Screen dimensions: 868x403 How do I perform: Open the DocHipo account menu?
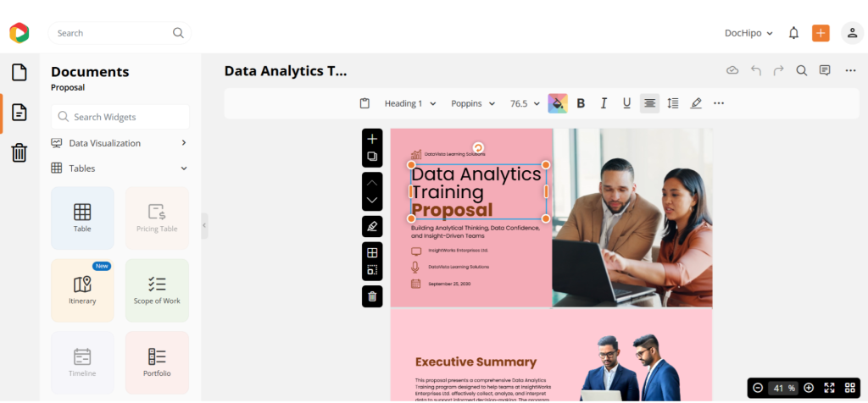pyautogui.click(x=748, y=33)
